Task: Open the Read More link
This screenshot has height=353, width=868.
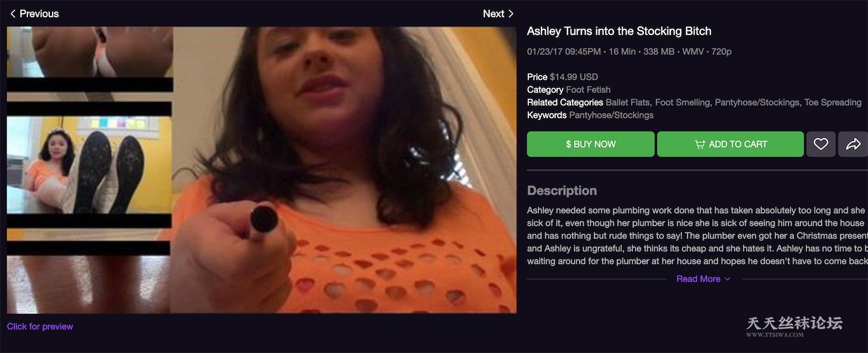Action: tap(698, 279)
